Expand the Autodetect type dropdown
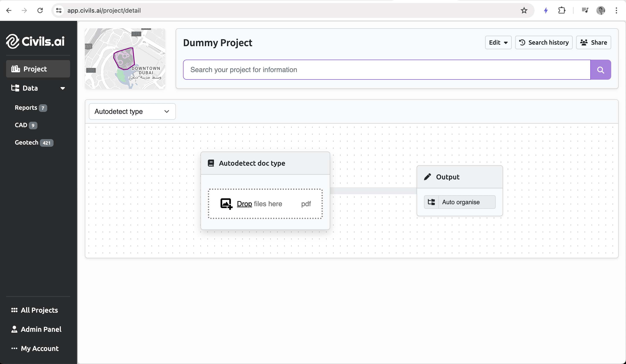Viewport: 626px width, 364px height. [132, 112]
